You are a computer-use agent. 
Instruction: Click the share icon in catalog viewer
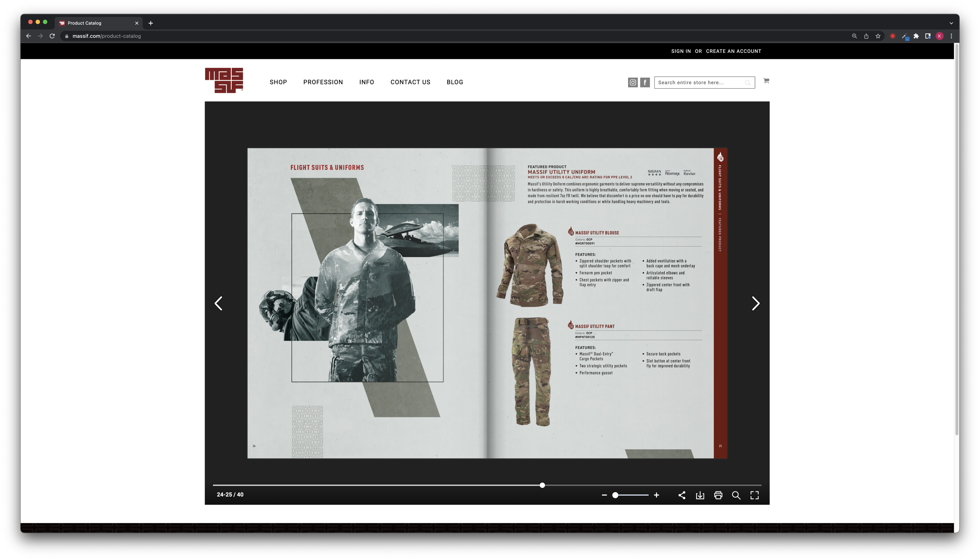tap(682, 495)
